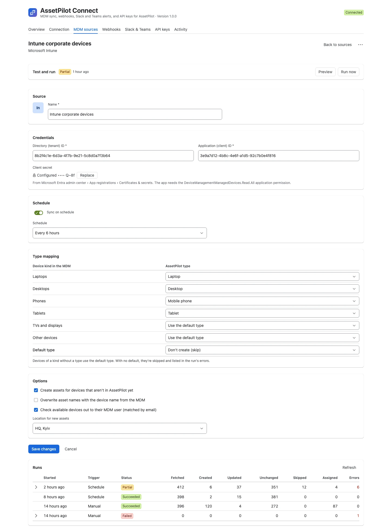Click into the source Name field

click(x=135, y=114)
